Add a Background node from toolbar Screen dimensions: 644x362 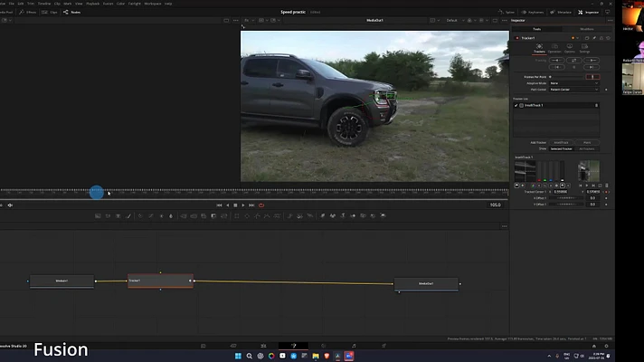pos(98,215)
